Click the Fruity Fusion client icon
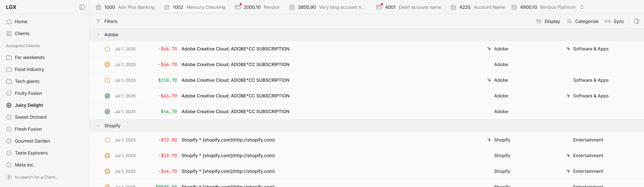 (x=9, y=93)
